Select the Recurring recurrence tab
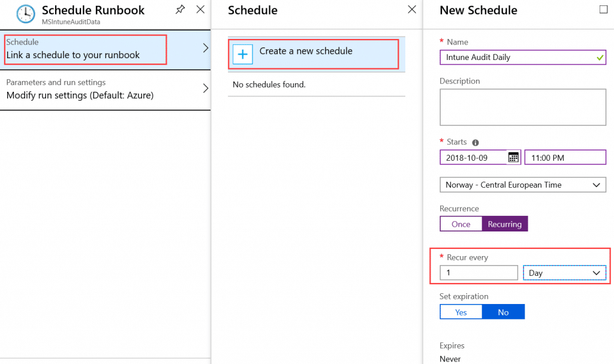Image resolution: width=614 pixels, height=364 pixels. (504, 223)
